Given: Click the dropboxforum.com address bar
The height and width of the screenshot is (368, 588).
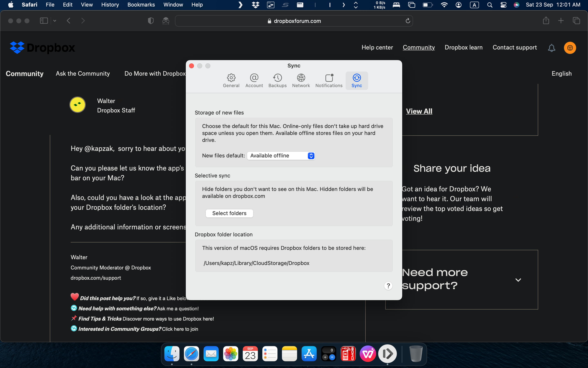Looking at the screenshot, I should pos(294,21).
